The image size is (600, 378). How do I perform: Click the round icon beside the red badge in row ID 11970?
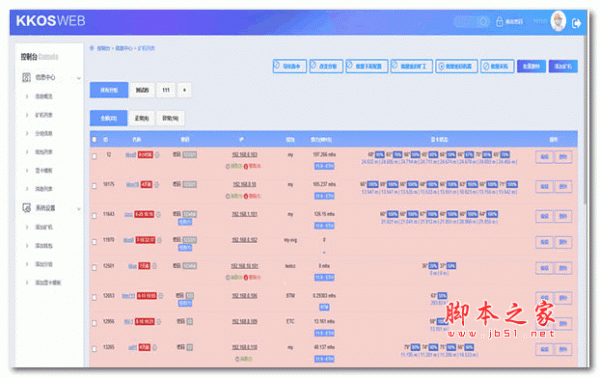pos(159,240)
